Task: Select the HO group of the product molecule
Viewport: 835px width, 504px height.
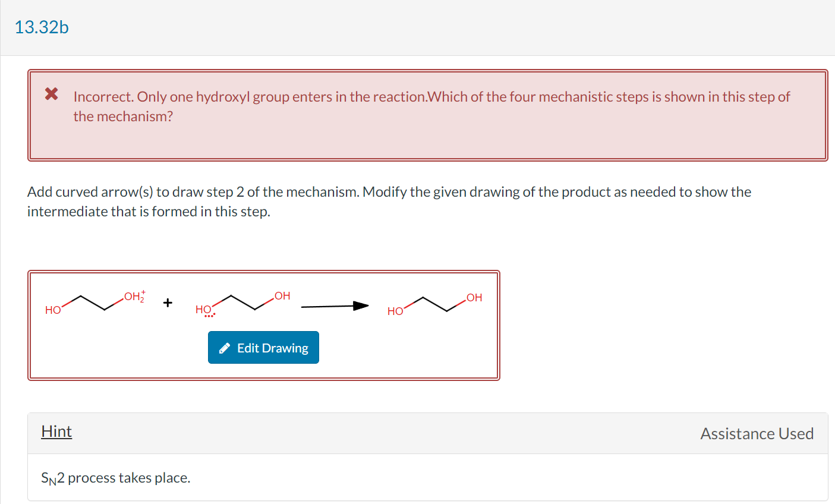Action: [x=394, y=310]
